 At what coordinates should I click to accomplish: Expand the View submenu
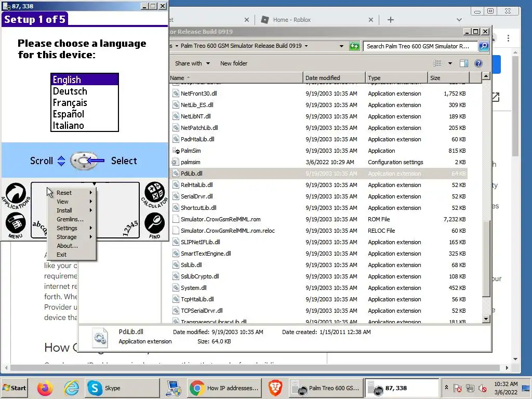pyautogui.click(x=73, y=202)
